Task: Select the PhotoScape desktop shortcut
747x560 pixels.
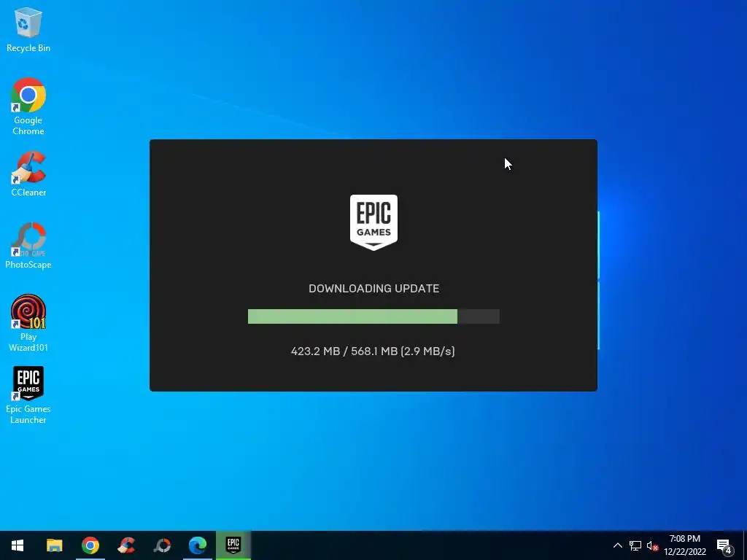Action: [x=28, y=246]
